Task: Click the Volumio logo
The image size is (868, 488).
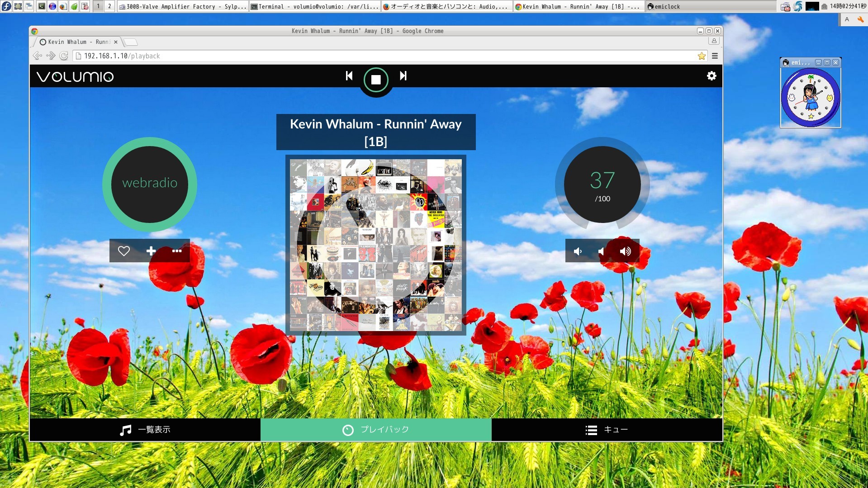Action: click(75, 76)
